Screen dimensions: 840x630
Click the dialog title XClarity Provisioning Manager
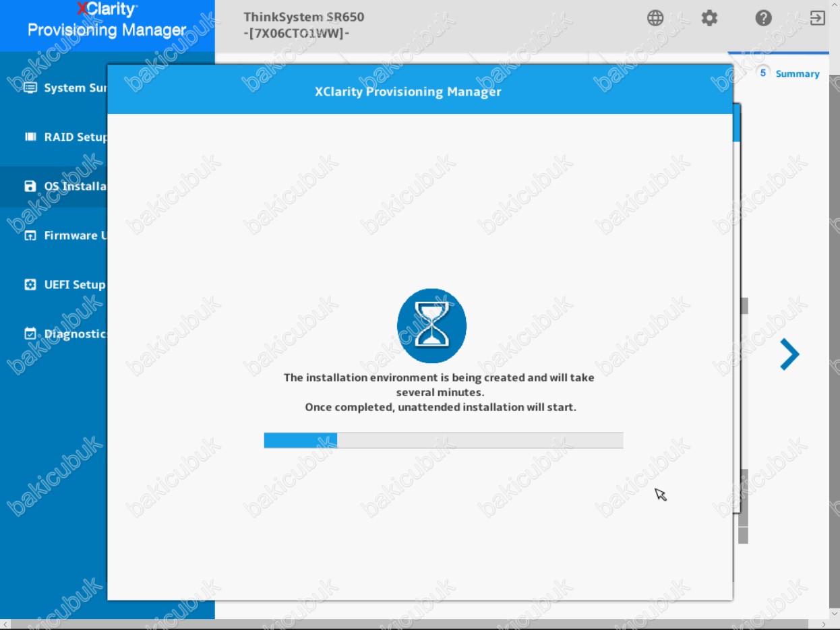[x=408, y=92]
